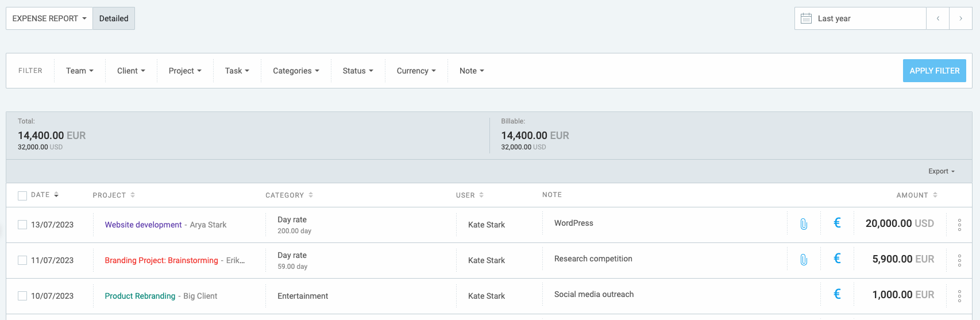Toggle euro billable icon for Social media outreach
The image size is (980, 320).
tap(837, 295)
